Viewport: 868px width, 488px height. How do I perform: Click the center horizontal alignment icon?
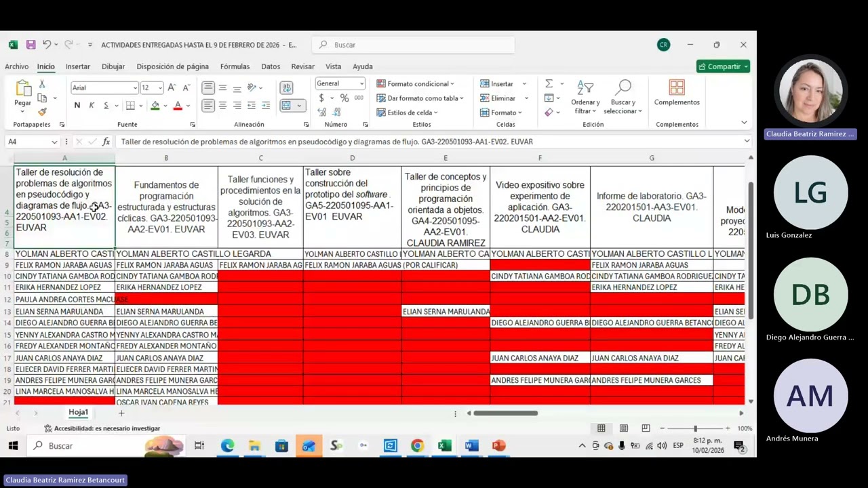tap(222, 106)
